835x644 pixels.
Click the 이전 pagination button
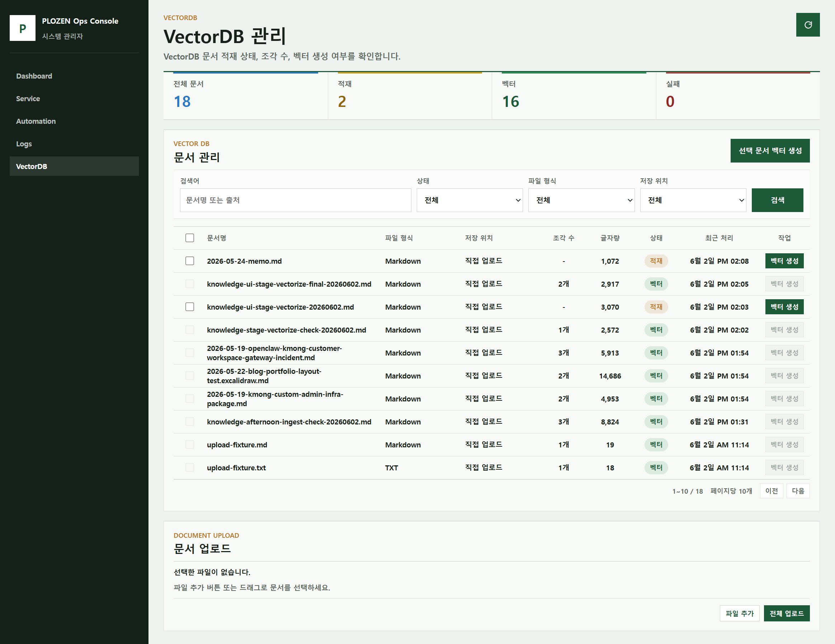[771, 491]
